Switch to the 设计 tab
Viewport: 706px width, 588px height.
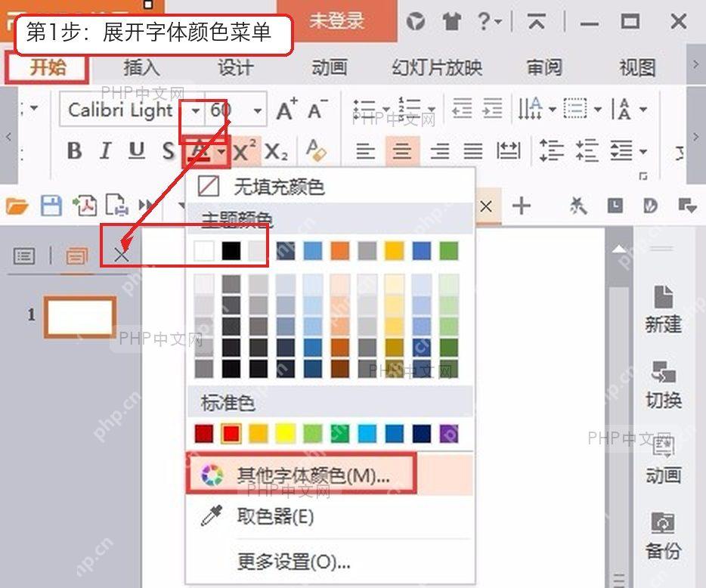236,68
